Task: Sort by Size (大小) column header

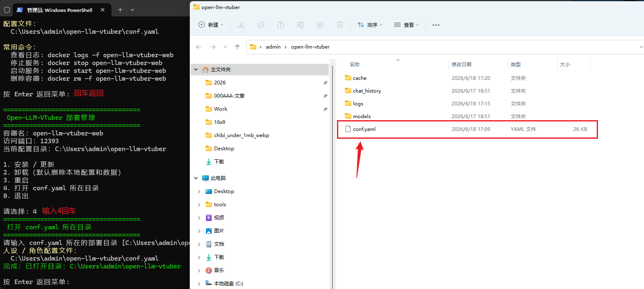Action: point(564,65)
